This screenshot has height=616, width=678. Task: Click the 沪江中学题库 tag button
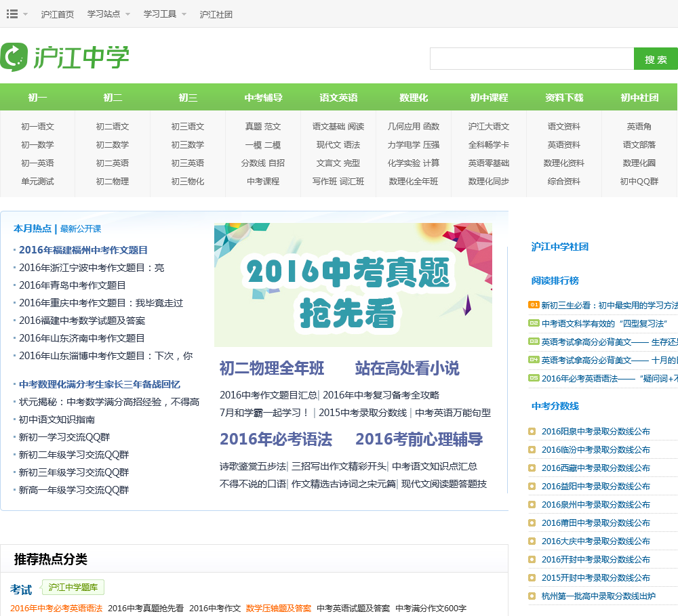pos(73,587)
